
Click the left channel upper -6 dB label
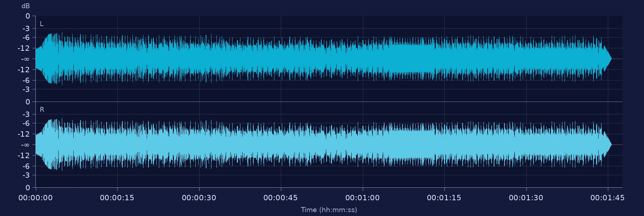[26, 38]
